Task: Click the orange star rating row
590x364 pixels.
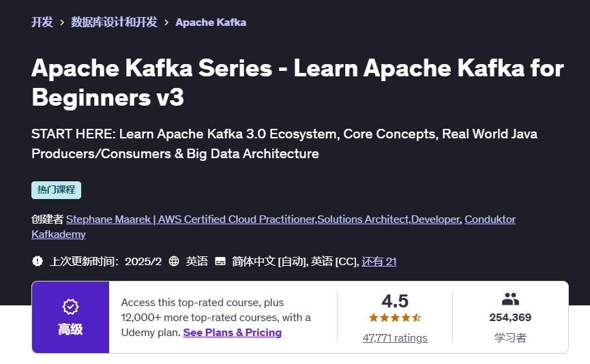Action: click(395, 318)
